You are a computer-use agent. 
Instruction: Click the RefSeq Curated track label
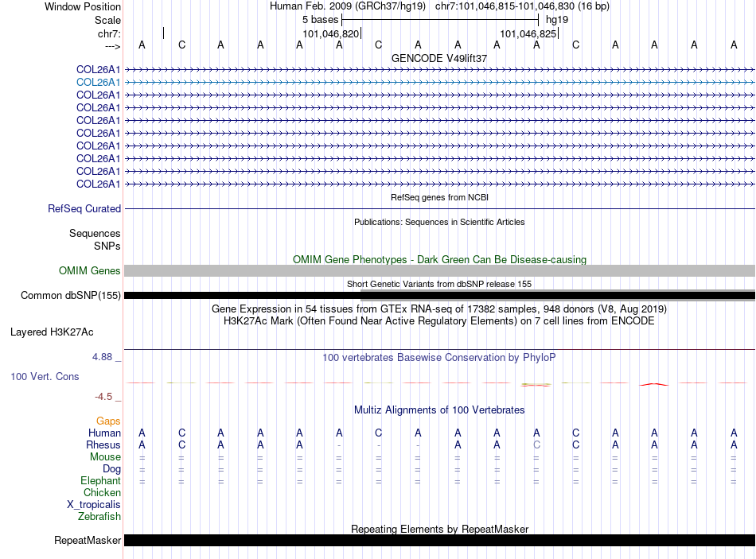tap(84, 208)
